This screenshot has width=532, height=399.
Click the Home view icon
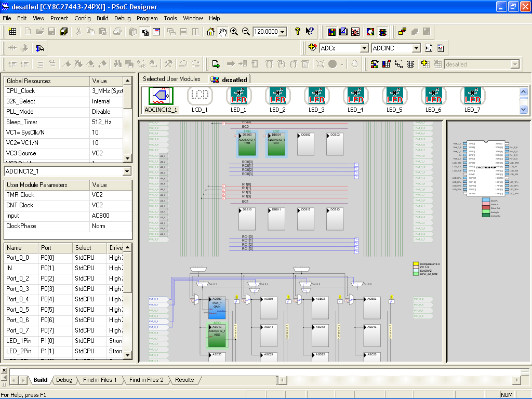[x=211, y=32]
